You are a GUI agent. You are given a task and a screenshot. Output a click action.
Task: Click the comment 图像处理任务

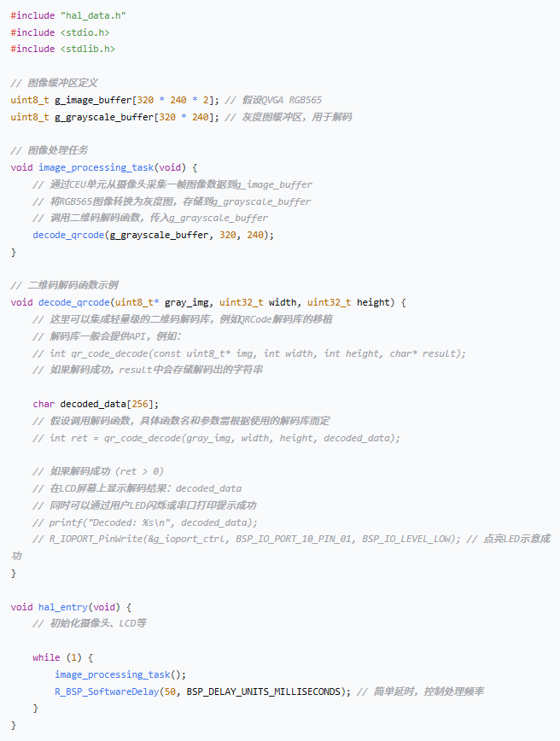(x=50, y=150)
